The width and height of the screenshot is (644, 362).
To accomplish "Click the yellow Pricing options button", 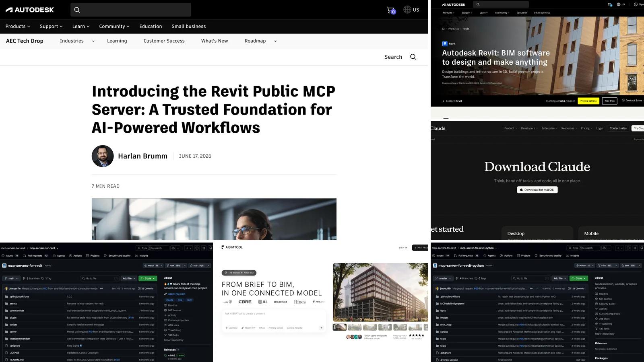I will (x=588, y=101).
